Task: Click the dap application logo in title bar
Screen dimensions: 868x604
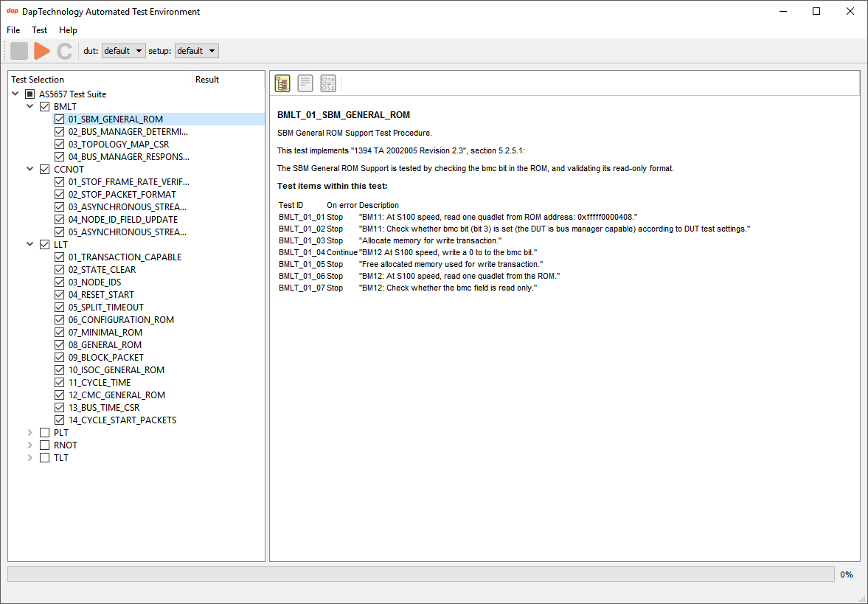Action: click(x=13, y=11)
